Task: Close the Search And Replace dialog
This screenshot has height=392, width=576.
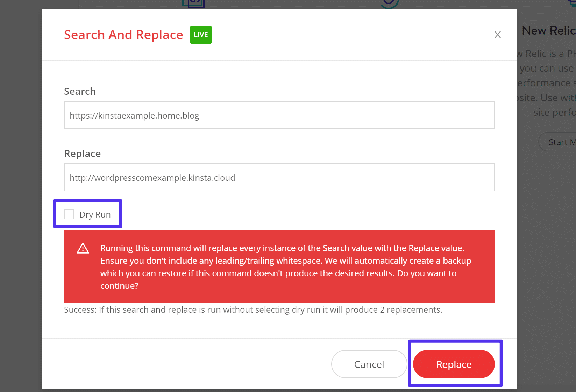Action: (497, 35)
